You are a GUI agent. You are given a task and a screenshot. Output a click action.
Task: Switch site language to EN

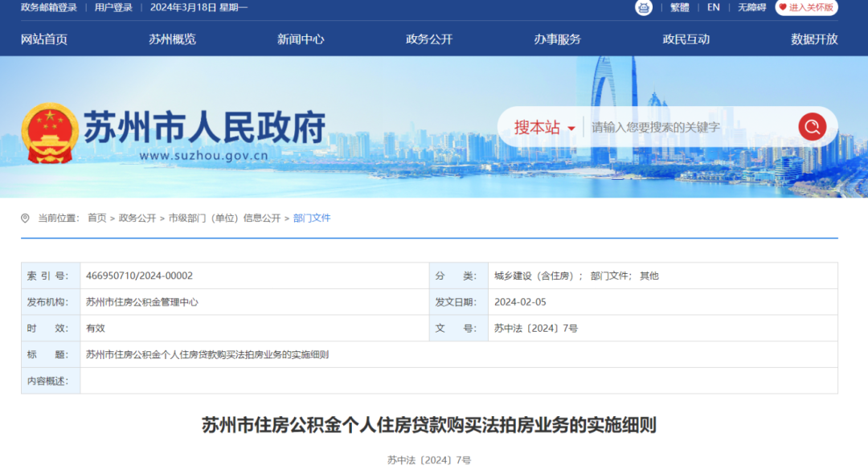pos(714,7)
